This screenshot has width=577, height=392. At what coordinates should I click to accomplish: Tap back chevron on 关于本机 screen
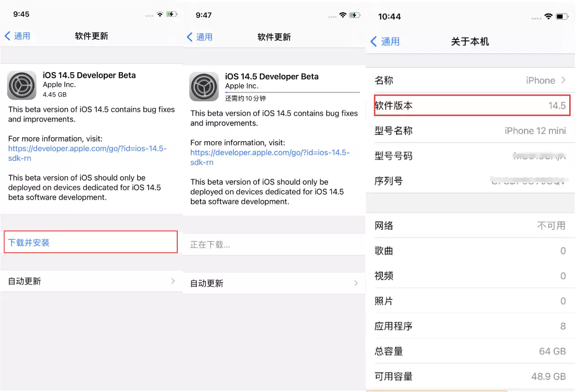[374, 42]
